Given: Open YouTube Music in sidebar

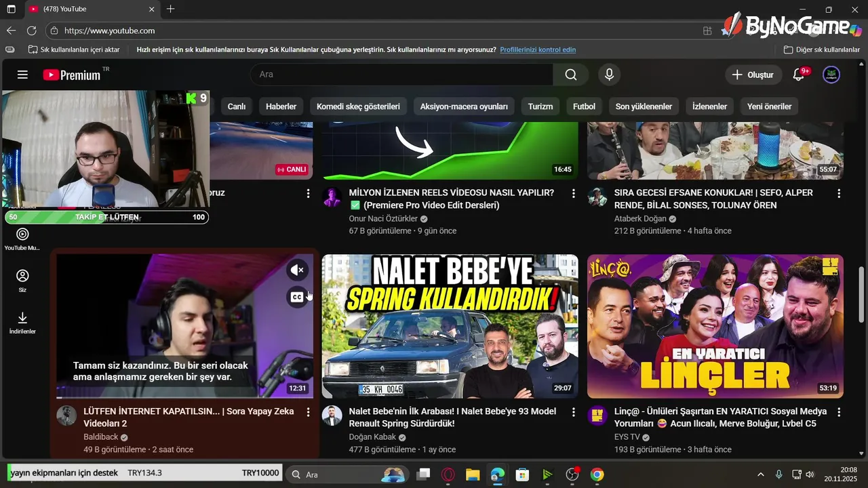Looking at the screenshot, I should click(x=22, y=239).
